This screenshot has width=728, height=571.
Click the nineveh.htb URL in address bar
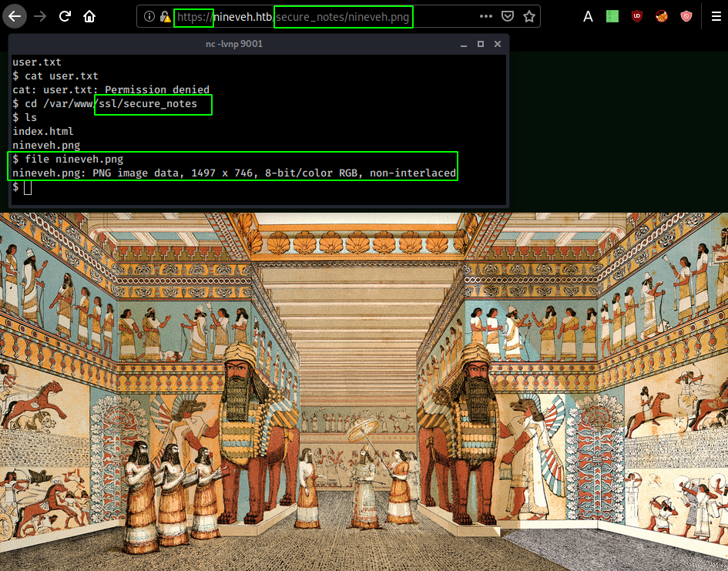click(x=293, y=17)
